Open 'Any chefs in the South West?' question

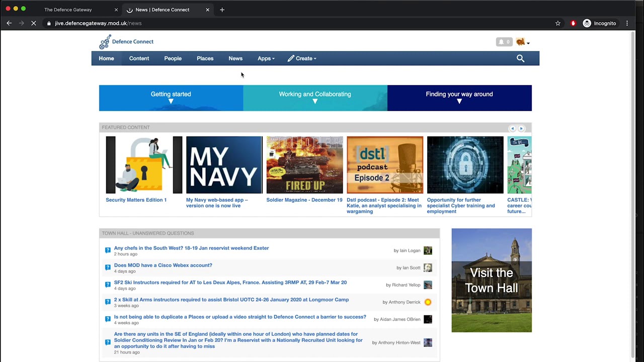coord(191,248)
